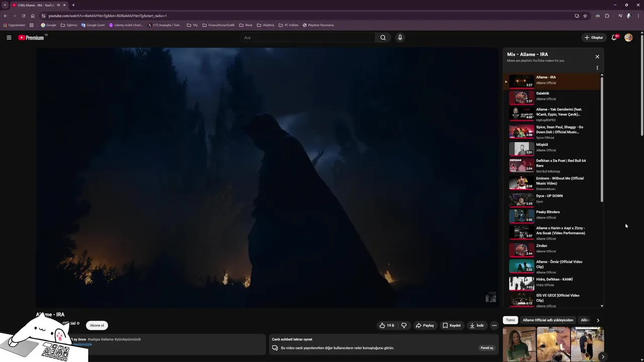
Task: Click the search magnifier button
Action: click(383, 38)
